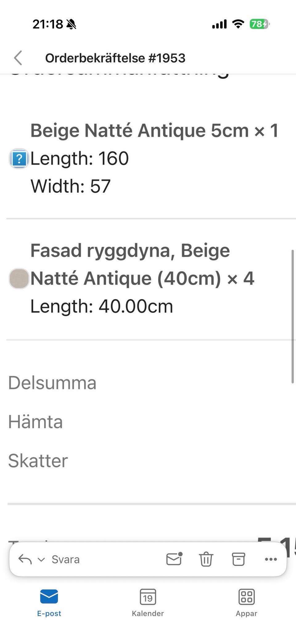The image size is (296, 644).
Task: Switch to E-post tab
Action: pyautogui.click(x=49, y=602)
